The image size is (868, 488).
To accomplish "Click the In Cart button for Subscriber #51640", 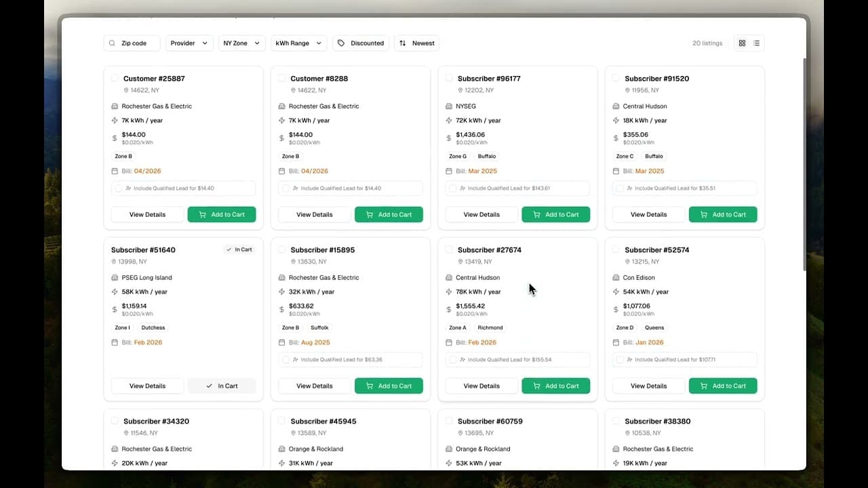I will point(222,386).
